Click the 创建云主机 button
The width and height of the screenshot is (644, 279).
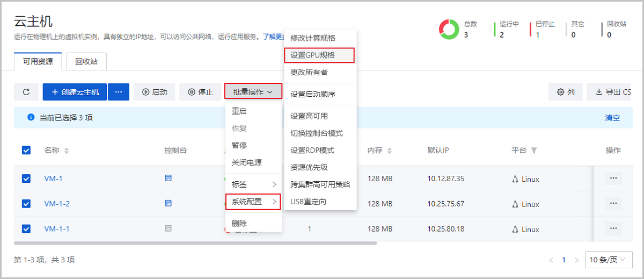(75, 92)
